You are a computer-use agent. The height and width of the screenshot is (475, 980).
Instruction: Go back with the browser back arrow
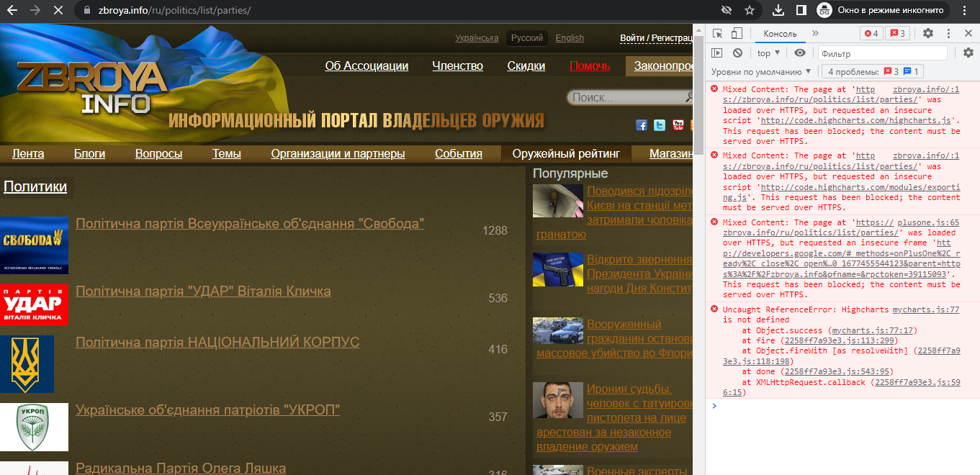12,11
